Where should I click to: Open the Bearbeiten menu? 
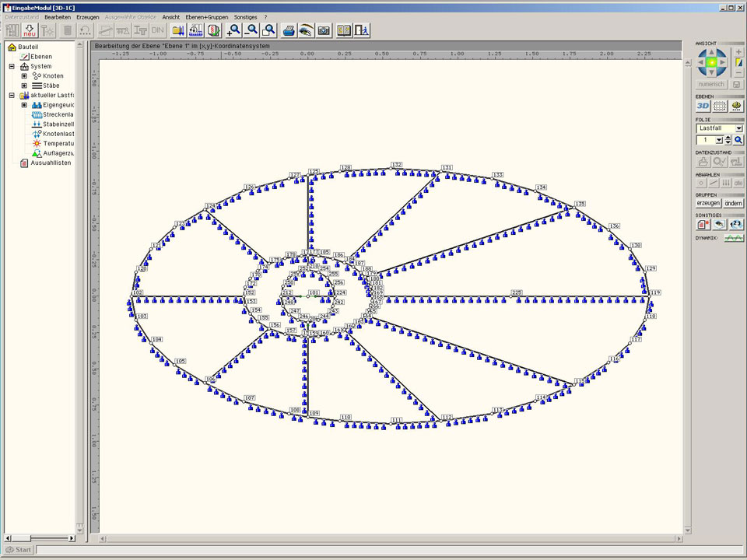coord(58,16)
